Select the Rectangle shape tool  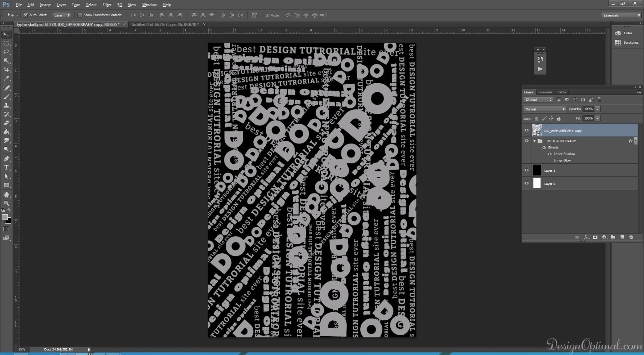point(6,185)
